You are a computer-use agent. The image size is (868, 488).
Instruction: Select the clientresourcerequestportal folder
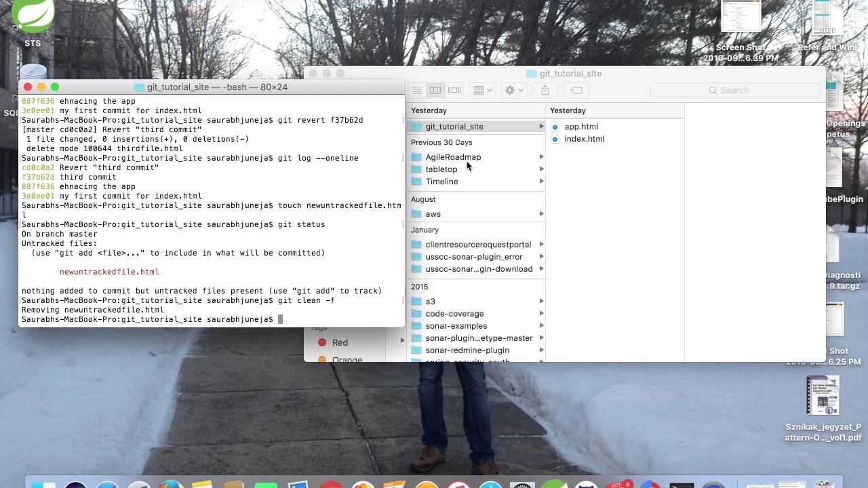pos(476,245)
